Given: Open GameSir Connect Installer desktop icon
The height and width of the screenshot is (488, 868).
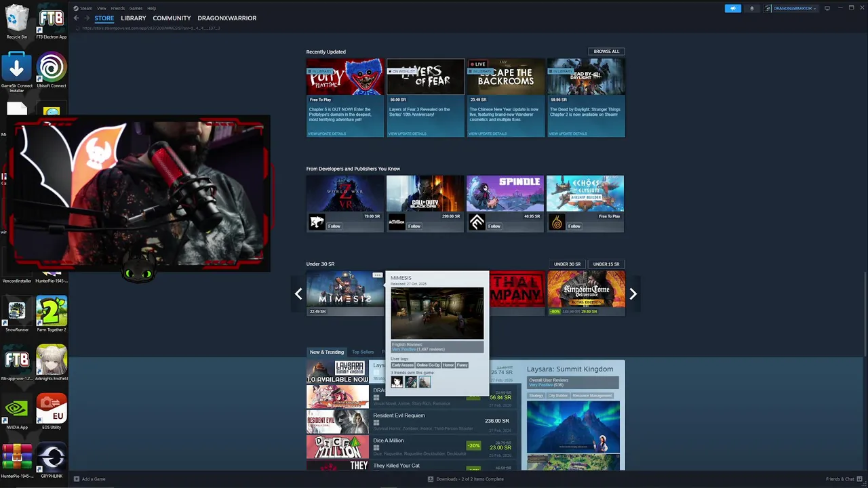Looking at the screenshot, I should 17,73.
